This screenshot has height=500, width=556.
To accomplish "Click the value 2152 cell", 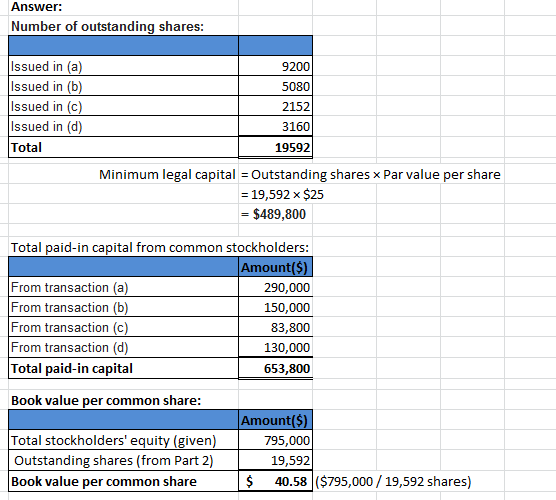I will click(276, 106).
